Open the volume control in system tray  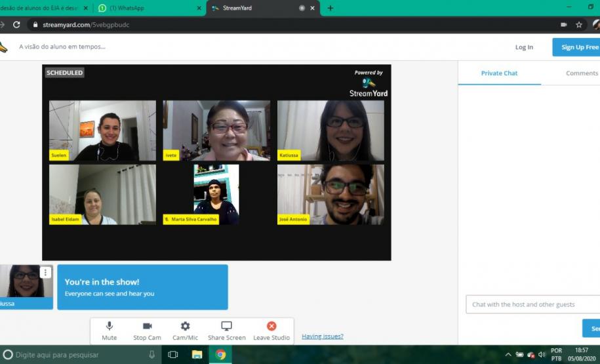542,355
